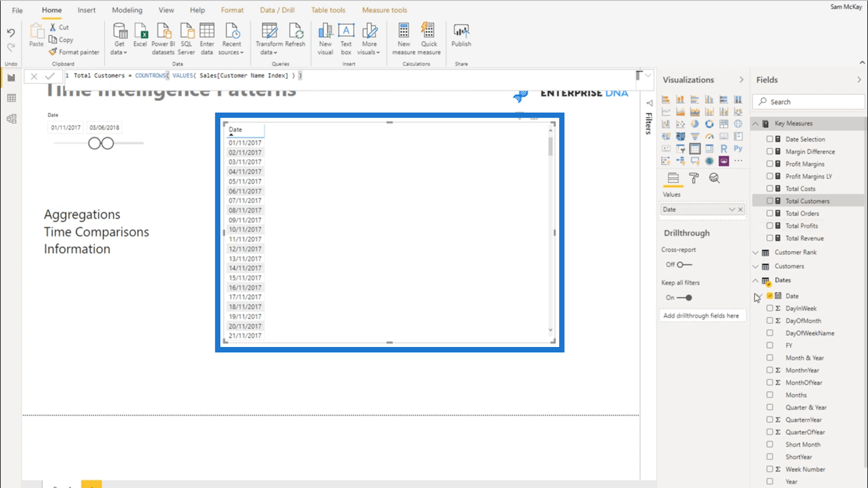Screen dimensions: 868x488
Task: Open the Get data dropdown
Action: 119,39
